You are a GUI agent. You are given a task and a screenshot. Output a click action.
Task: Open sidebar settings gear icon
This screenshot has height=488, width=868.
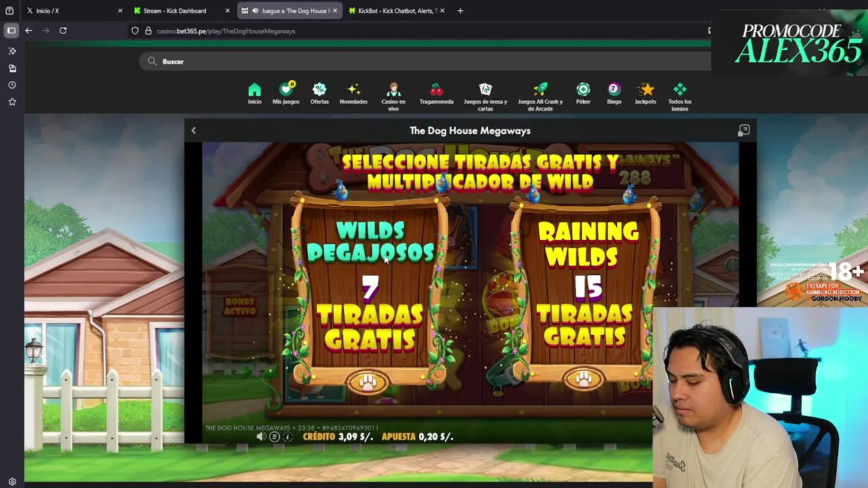(x=12, y=482)
